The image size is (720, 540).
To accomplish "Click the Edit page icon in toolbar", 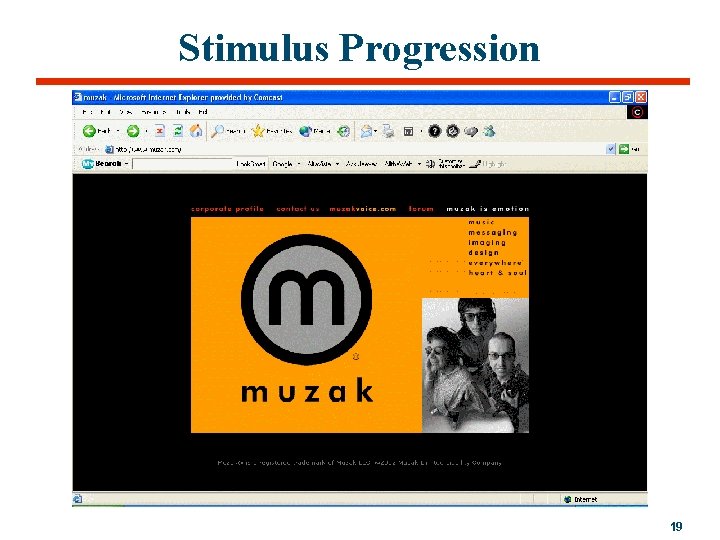I will [x=408, y=132].
